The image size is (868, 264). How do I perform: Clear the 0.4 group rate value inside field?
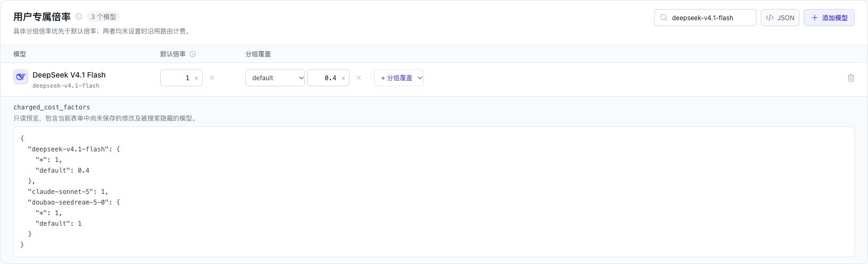coord(343,78)
